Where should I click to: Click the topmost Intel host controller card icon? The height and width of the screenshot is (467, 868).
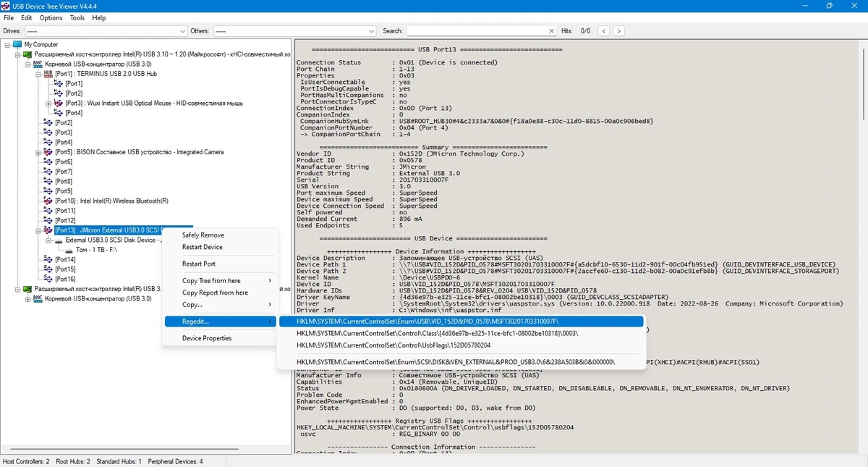(27, 54)
